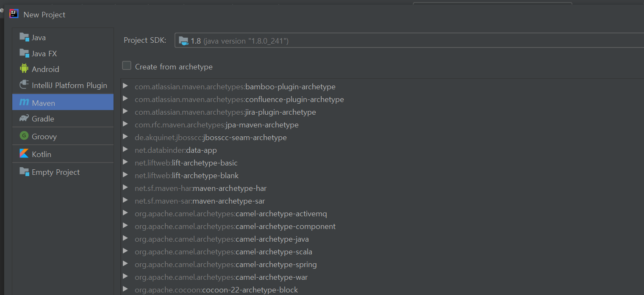Select camel-archetype-activemq row text
This screenshot has width=644, height=295.
pos(231,214)
